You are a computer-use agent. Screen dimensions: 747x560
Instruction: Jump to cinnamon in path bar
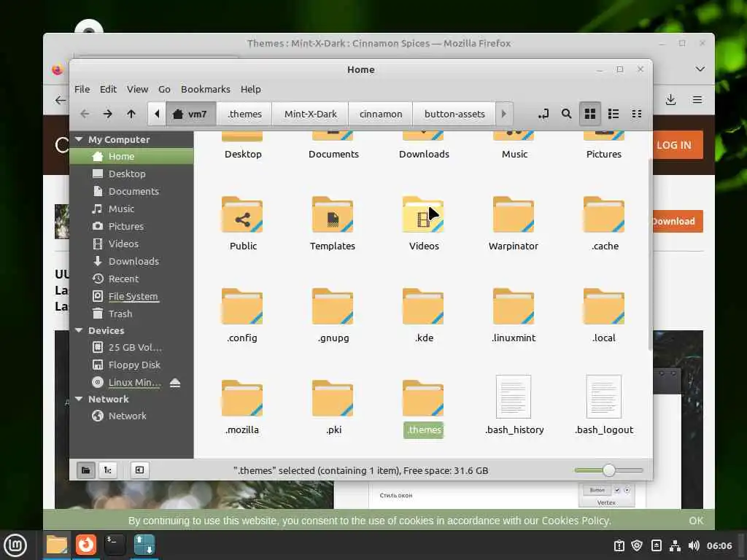pyautogui.click(x=381, y=114)
